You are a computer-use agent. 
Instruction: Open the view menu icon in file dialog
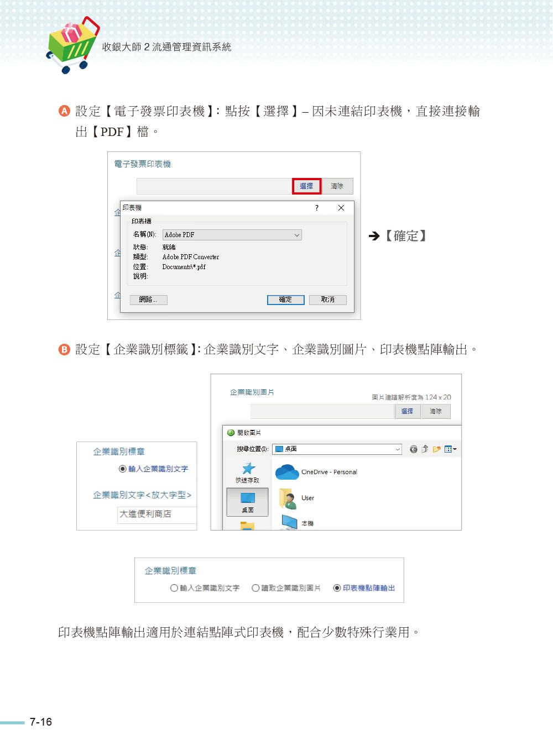[450, 449]
